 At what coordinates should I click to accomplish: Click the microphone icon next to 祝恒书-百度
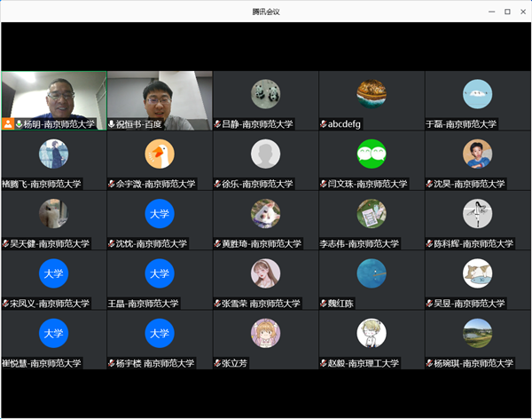(112, 124)
